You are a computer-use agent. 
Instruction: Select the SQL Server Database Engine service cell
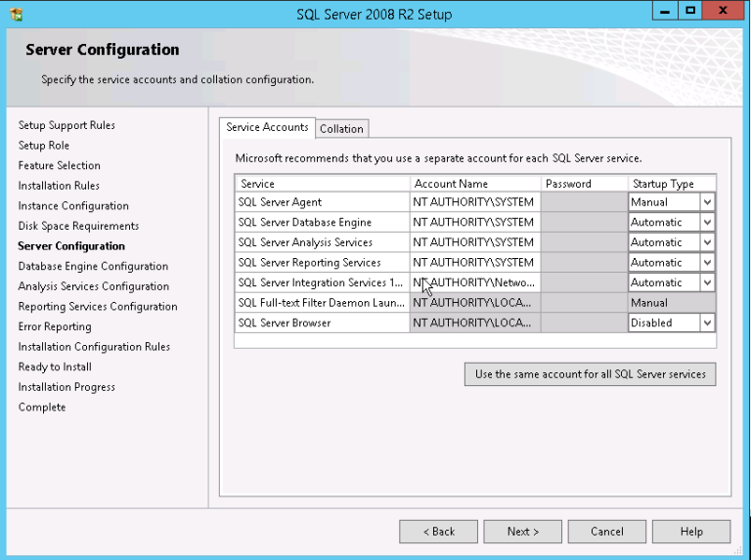[323, 222]
